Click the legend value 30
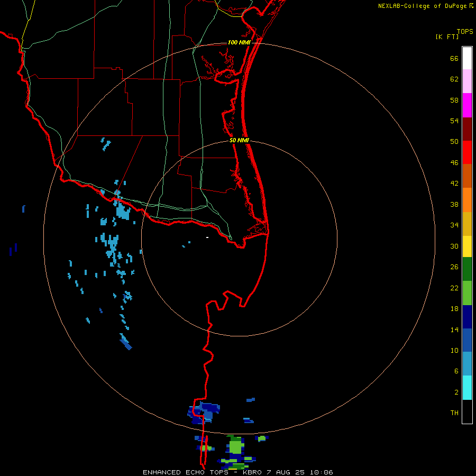 [454, 246]
